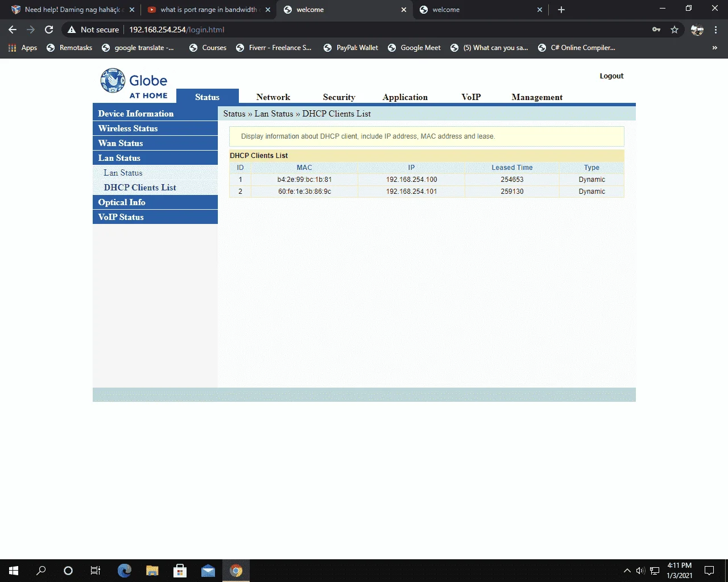This screenshot has width=728, height=582.
Task: Launch Microsoft Edge from the taskbar
Action: pyautogui.click(x=125, y=571)
